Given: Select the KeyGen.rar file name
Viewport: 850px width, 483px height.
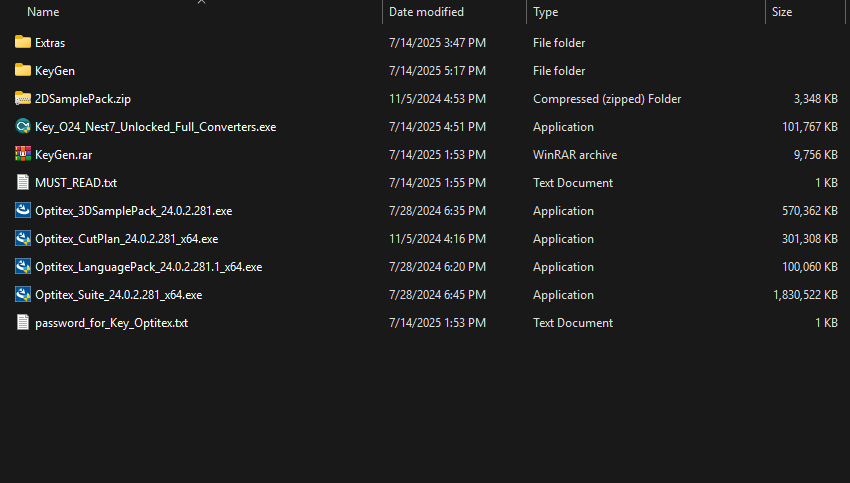Looking at the screenshot, I should (63, 155).
